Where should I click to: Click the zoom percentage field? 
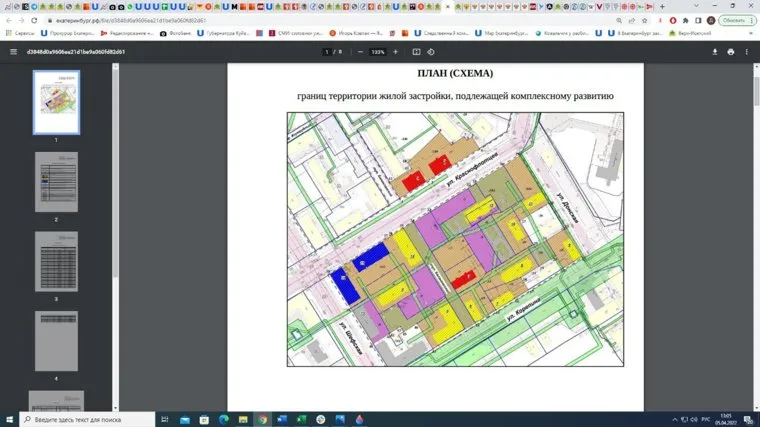click(x=377, y=52)
